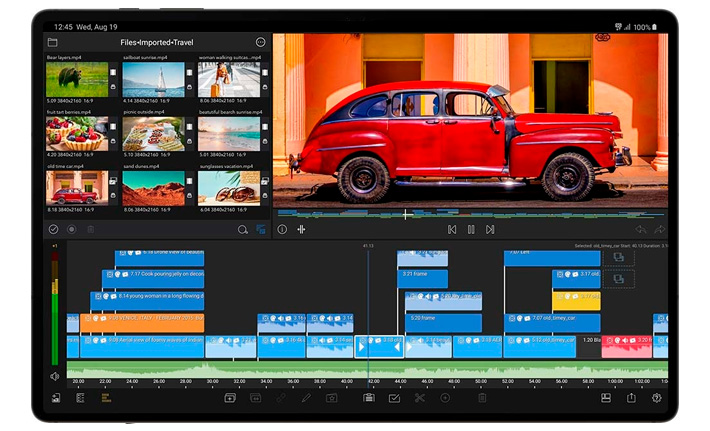
Task: Split clip with the scissors tool
Action: click(x=420, y=398)
